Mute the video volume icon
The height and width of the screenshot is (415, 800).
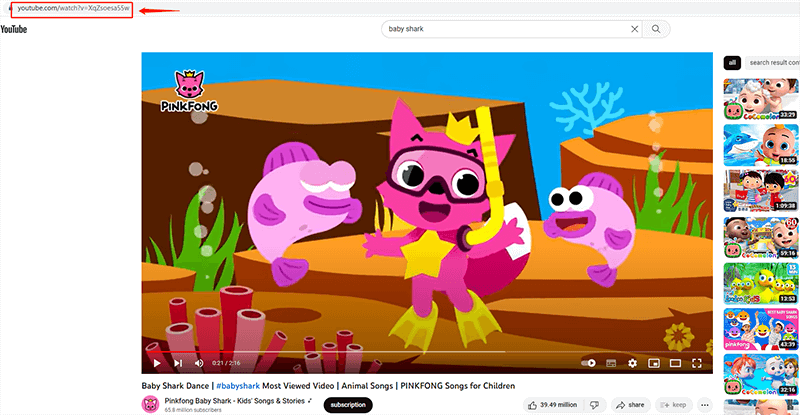tap(199, 363)
